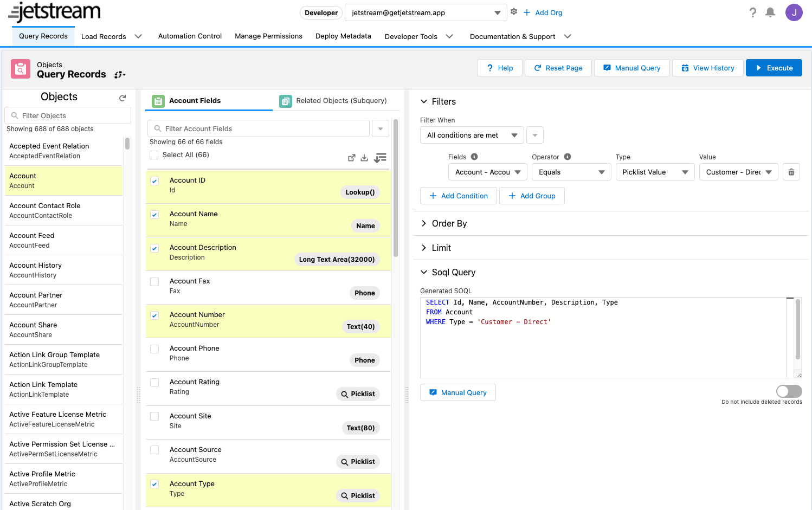Open the notifications bell
The width and height of the screenshot is (812, 510).
click(x=770, y=12)
